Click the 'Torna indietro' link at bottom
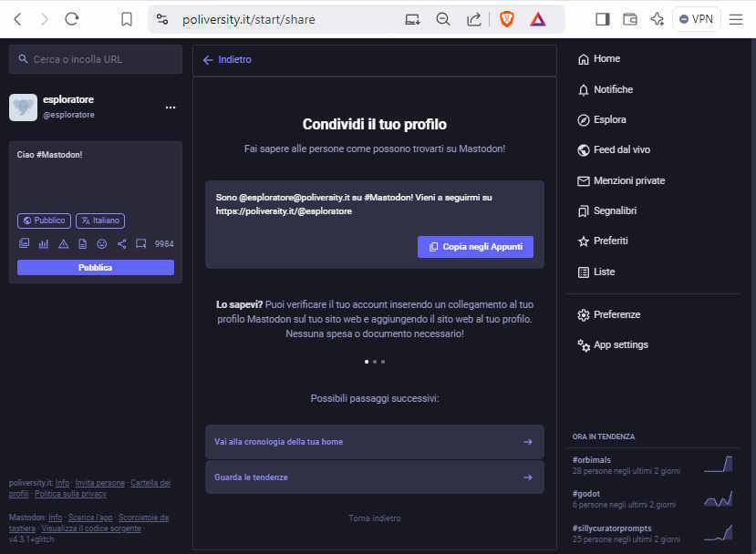 click(375, 518)
